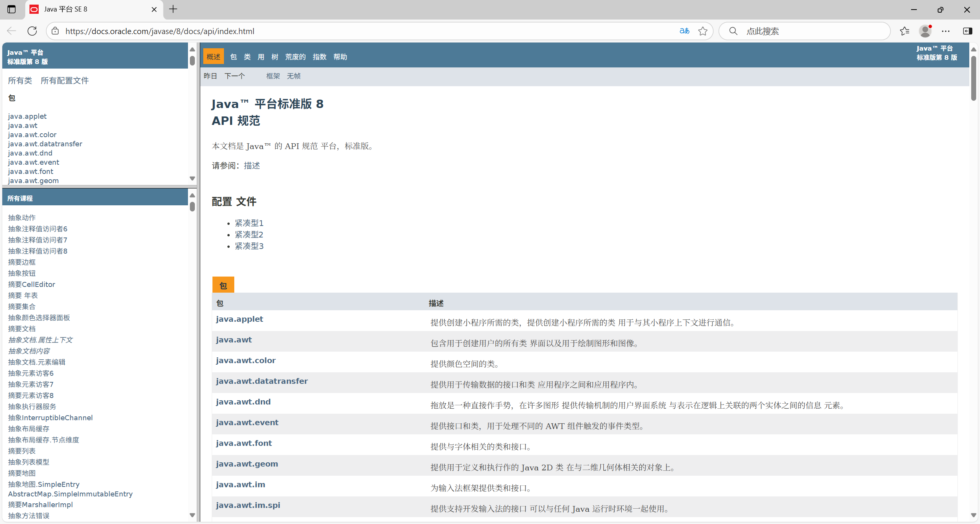Open java.awt.geom in the package table

(247, 464)
